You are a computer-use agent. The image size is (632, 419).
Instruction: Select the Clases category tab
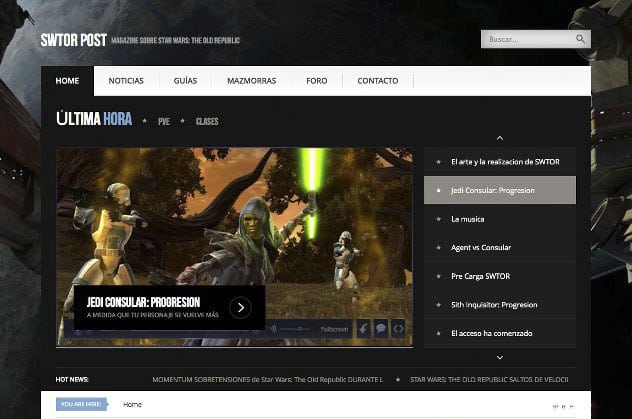click(x=207, y=122)
